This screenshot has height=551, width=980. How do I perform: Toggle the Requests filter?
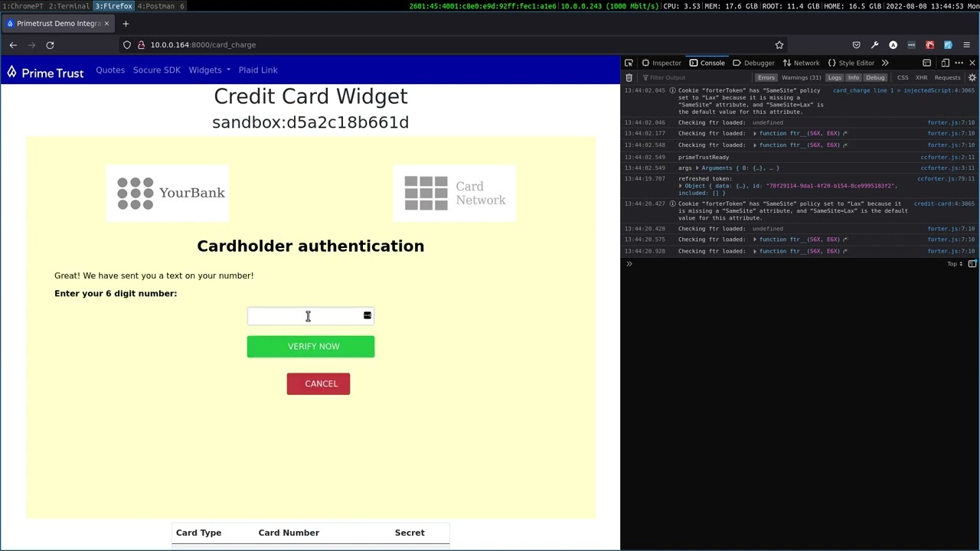point(947,77)
